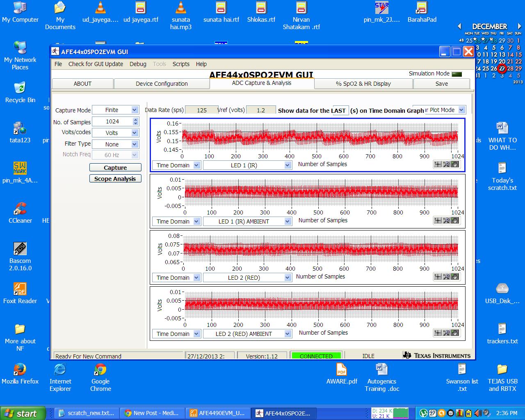Open My Computer desktop icon

(20, 12)
